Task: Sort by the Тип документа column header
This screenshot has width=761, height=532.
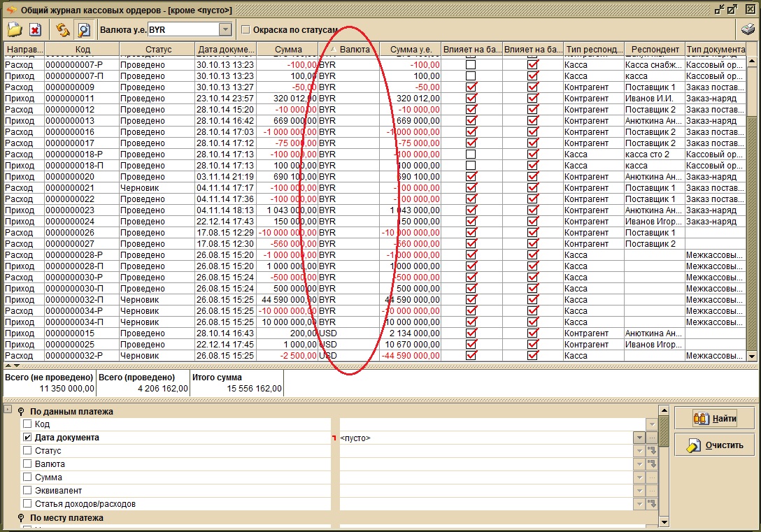Action: coord(716,50)
